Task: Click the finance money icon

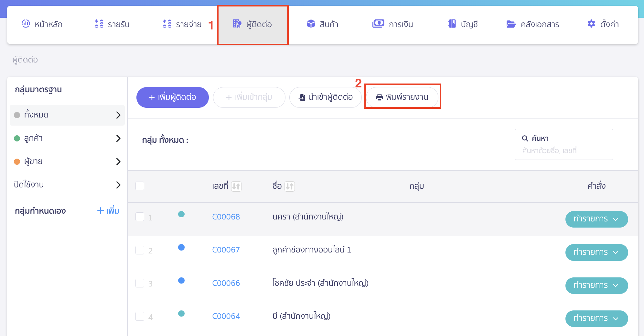Action: [378, 24]
